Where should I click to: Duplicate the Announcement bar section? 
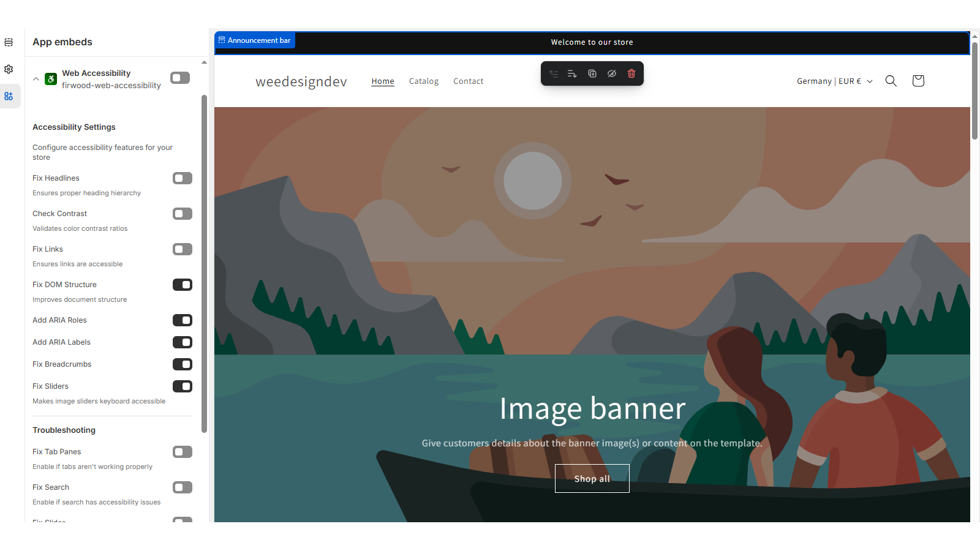pos(592,73)
